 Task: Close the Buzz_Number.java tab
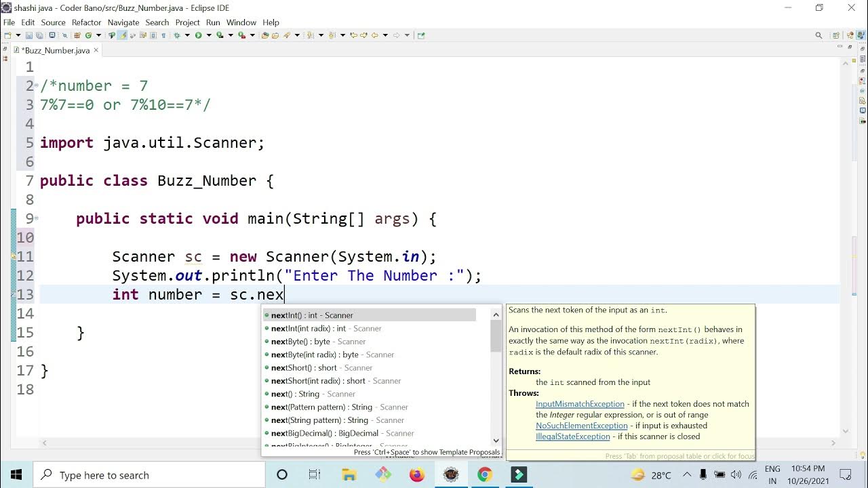click(x=96, y=50)
